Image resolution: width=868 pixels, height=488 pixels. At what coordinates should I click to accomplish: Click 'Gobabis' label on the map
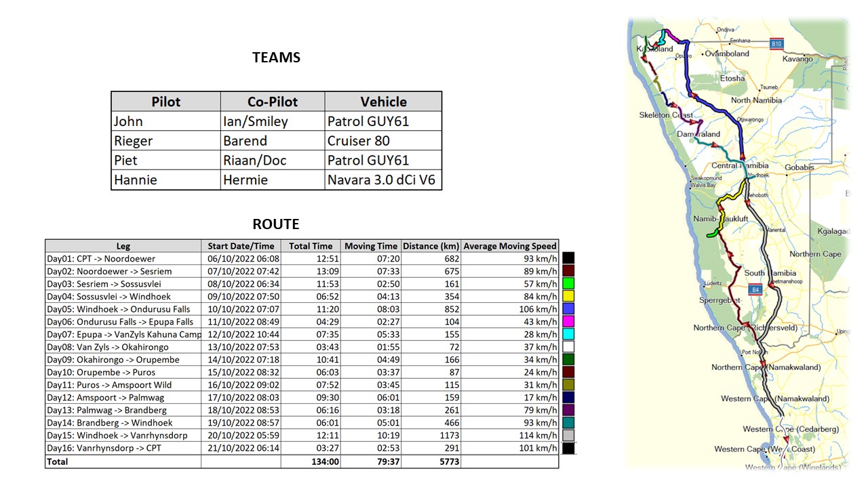click(x=799, y=167)
